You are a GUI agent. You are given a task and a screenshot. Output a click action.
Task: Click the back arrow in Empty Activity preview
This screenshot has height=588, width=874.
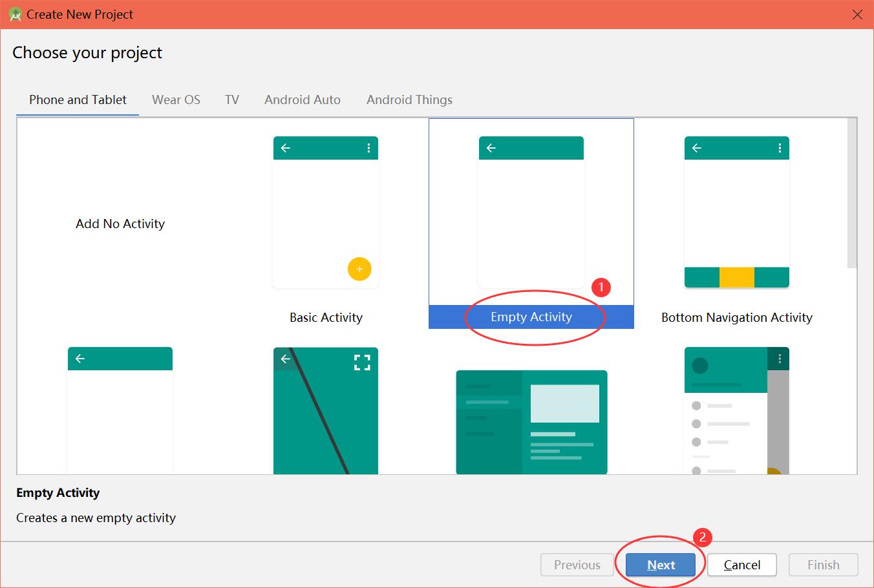[x=491, y=148]
